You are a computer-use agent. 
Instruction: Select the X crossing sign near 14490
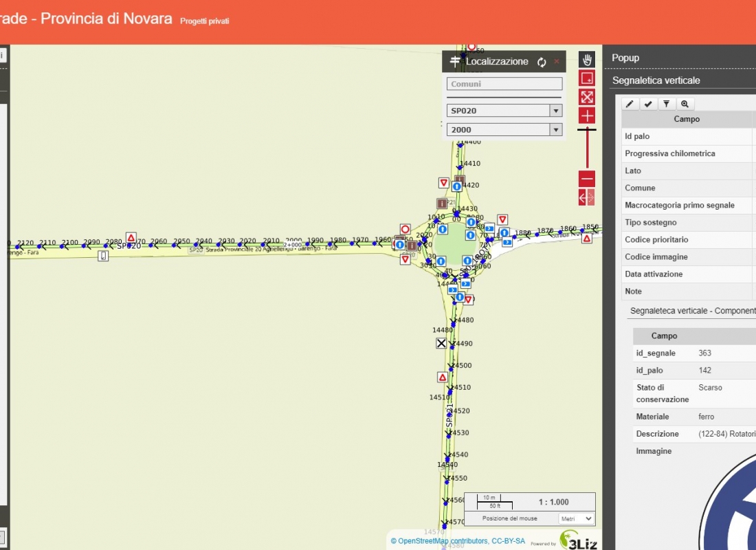click(441, 343)
